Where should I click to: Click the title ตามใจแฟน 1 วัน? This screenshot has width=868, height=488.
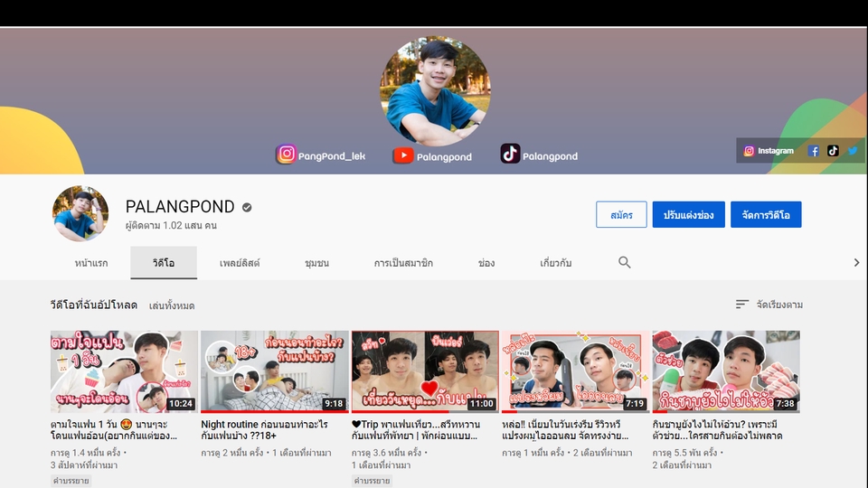[x=114, y=430]
